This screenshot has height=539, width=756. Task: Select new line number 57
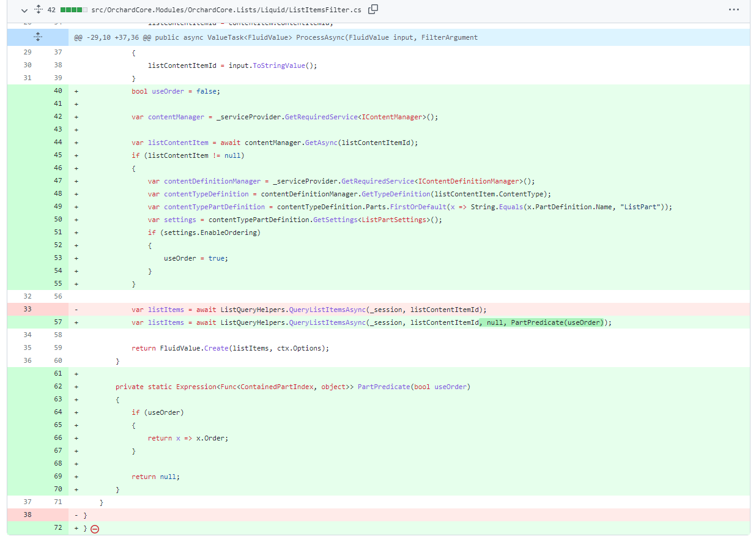[58, 322]
